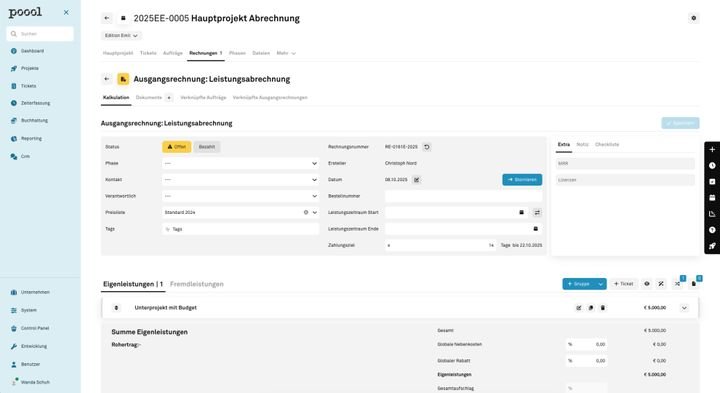Duplicate the Unterprojekt mit Budget row
Image resolution: width=720 pixels, height=393 pixels.
coord(591,308)
